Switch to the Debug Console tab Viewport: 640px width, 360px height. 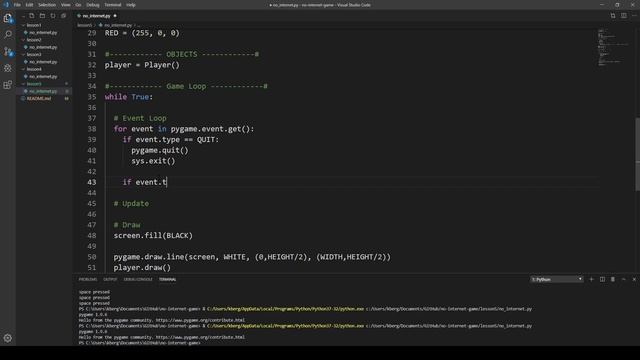pyautogui.click(x=138, y=280)
